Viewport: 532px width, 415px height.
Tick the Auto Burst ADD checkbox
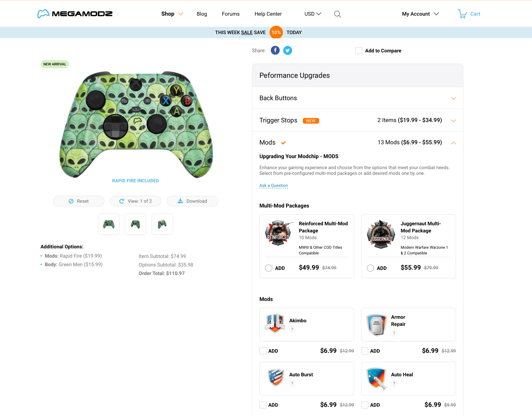point(263,405)
